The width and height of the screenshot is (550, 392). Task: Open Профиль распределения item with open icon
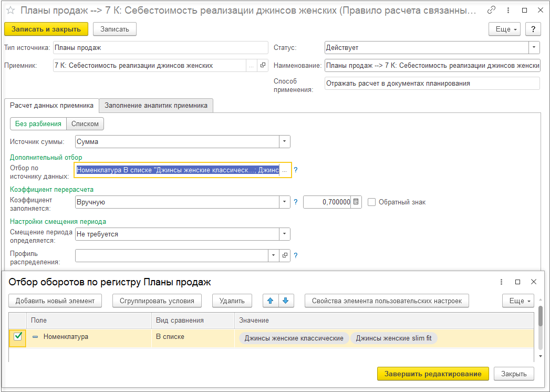(x=285, y=255)
